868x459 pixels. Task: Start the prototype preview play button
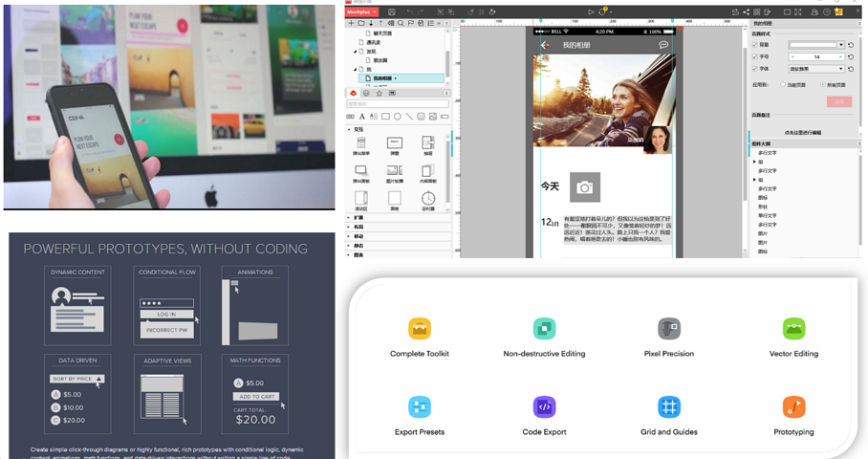591,11
